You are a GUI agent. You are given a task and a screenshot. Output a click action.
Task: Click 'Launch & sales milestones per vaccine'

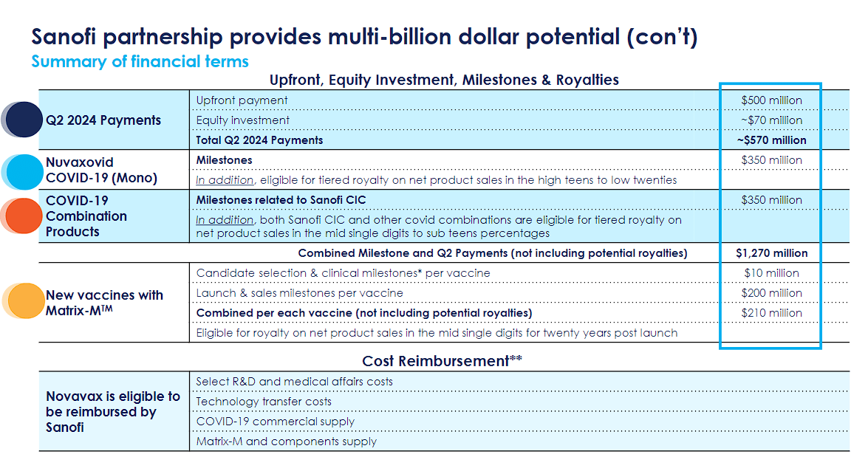[x=299, y=293]
